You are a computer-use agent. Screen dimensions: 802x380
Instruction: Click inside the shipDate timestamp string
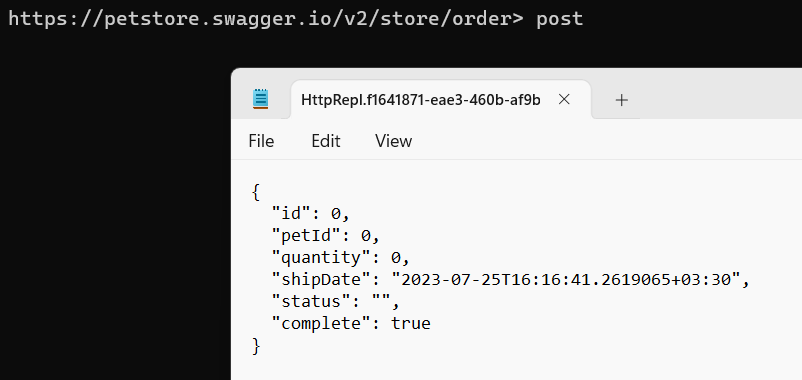(x=566, y=280)
